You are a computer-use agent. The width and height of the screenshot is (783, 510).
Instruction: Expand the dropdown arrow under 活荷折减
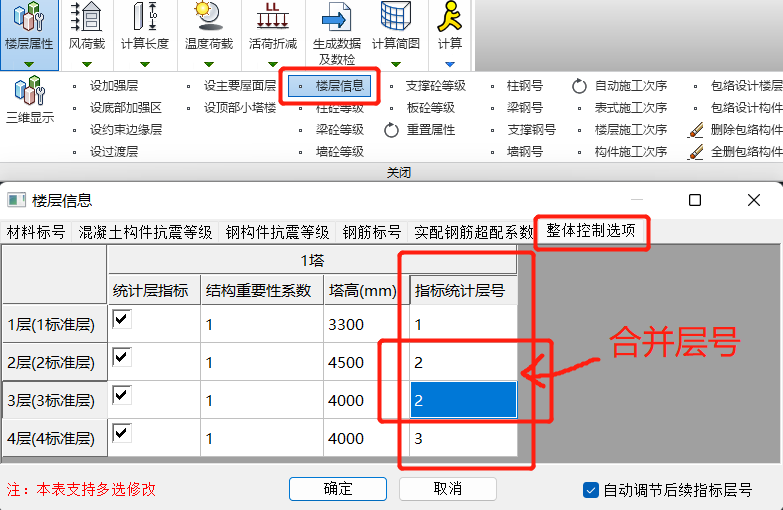pos(273,64)
